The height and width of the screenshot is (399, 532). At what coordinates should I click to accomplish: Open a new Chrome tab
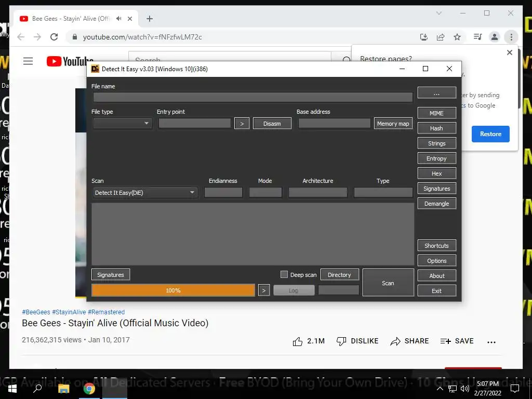click(150, 19)
